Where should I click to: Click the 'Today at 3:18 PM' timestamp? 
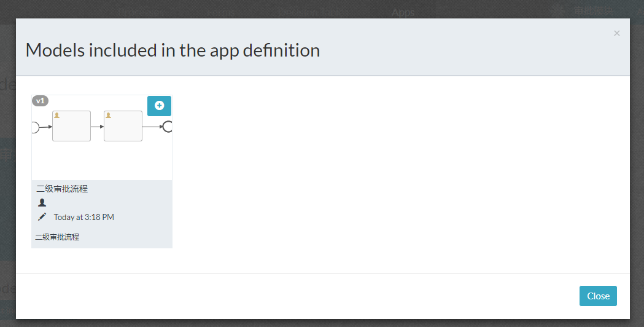click(x=83, y=217)
